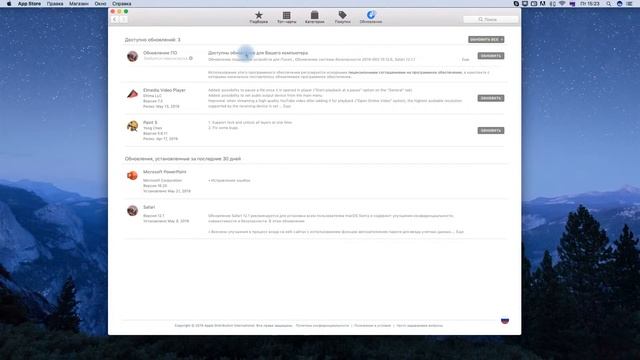Open the Window (Окно) menu
The height and width of the screenshot is (360, 640).
coord(100,4)
